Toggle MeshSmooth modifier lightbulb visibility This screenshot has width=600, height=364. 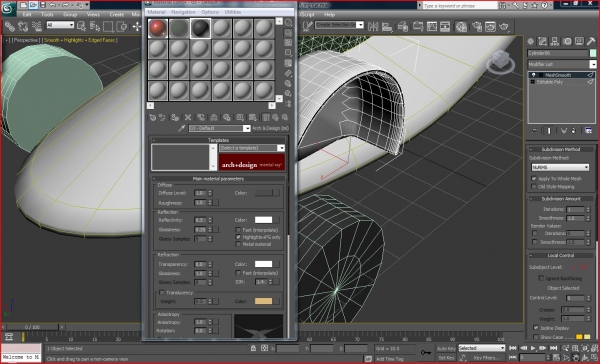533,75
